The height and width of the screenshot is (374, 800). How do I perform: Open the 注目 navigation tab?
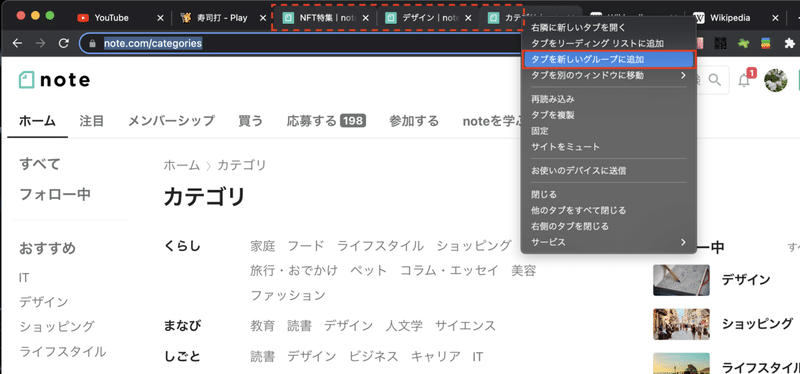click(92, 121)
